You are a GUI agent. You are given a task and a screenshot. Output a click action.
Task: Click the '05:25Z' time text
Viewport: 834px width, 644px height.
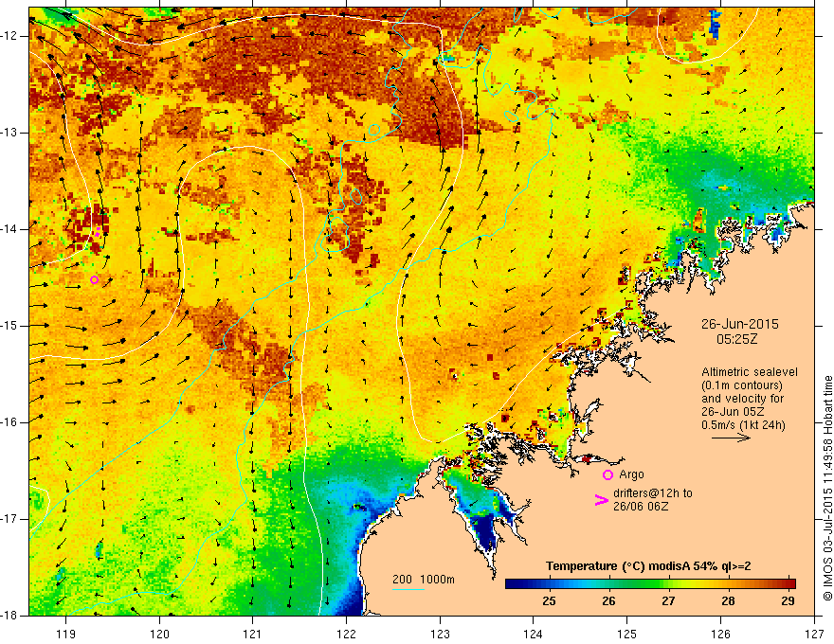(x=736, y=339)
